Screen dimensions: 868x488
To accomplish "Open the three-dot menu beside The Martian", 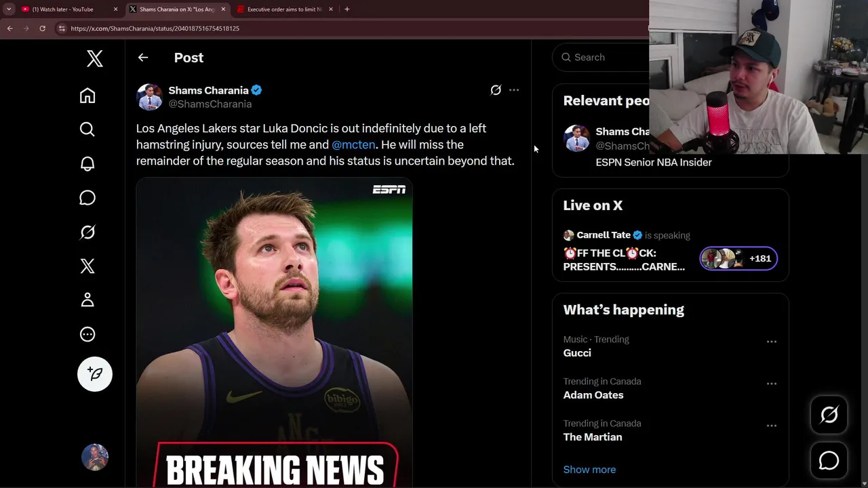I will tap(772, 426).
